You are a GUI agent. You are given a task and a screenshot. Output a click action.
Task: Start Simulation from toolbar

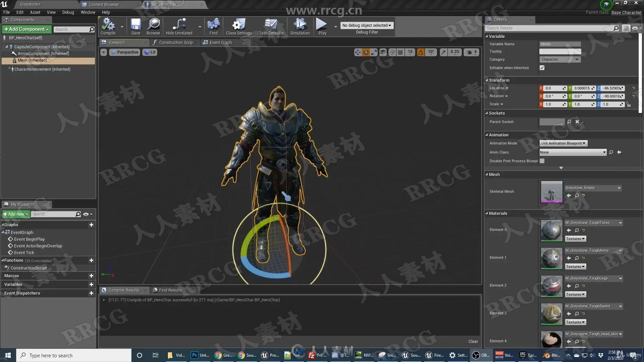click(300, 26)
